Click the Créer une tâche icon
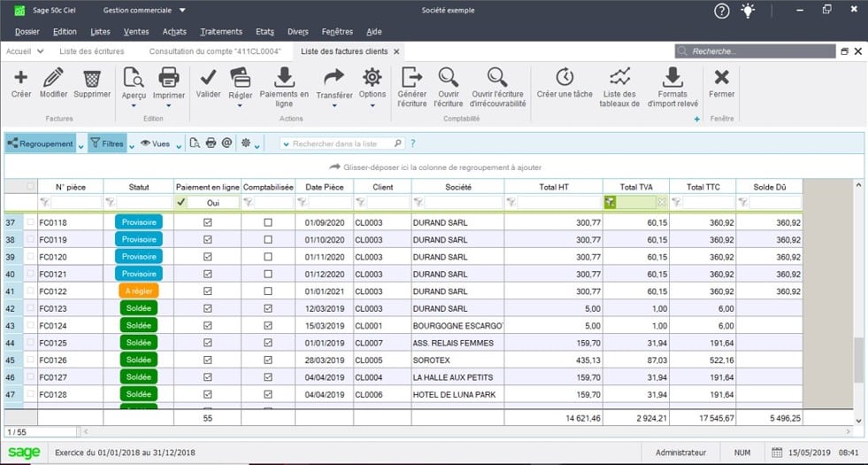 pos(565,77)
